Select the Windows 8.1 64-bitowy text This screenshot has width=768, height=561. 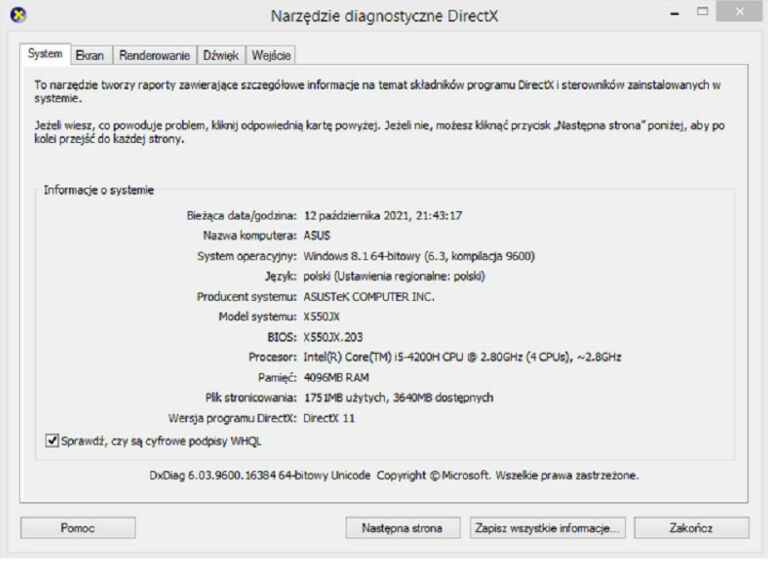pos(362,256)
